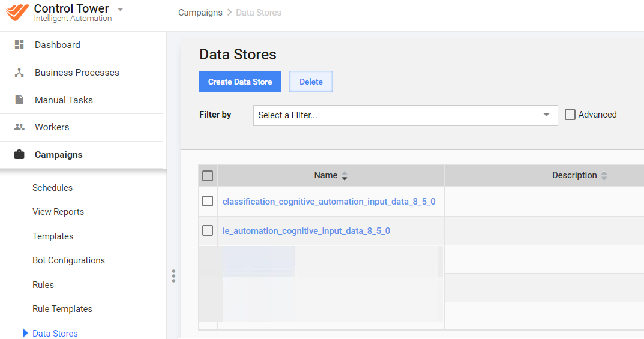Go to Schedules submenu
The height and width of the screenshot is (339, 644).
pyautogui.click(x=53, y=188)
